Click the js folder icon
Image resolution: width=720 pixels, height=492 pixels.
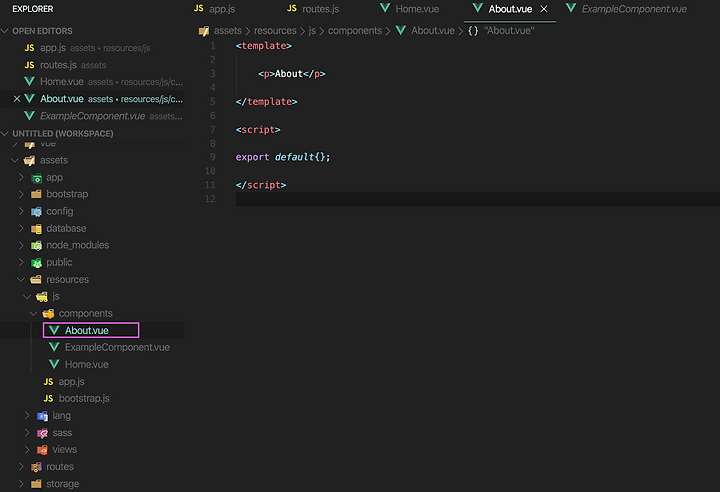point(42,297)
